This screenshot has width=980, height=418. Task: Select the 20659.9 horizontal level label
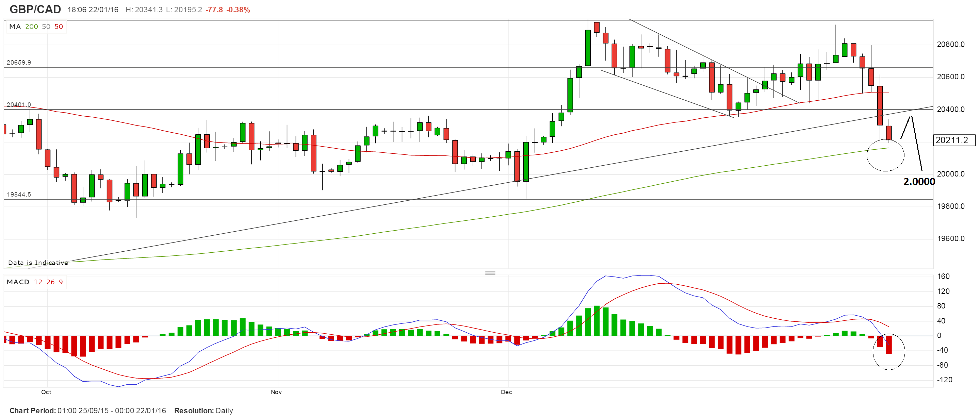coord(19,62)
